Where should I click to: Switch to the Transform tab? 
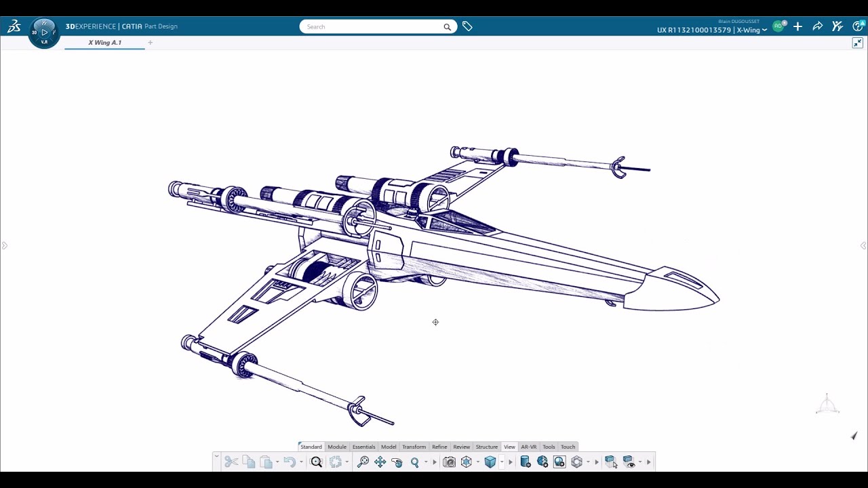pyautogui.click(x=414, y=447)
